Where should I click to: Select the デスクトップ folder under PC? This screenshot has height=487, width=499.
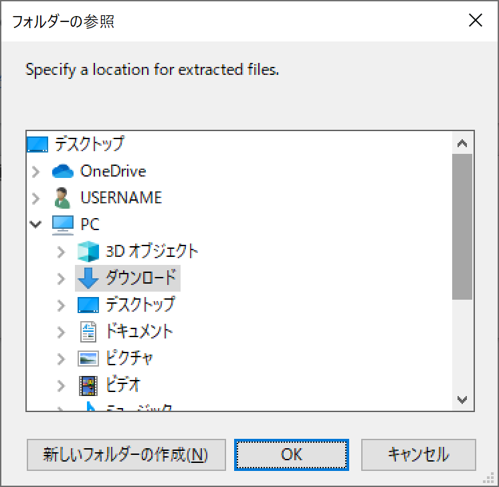(x=140, y=305)
